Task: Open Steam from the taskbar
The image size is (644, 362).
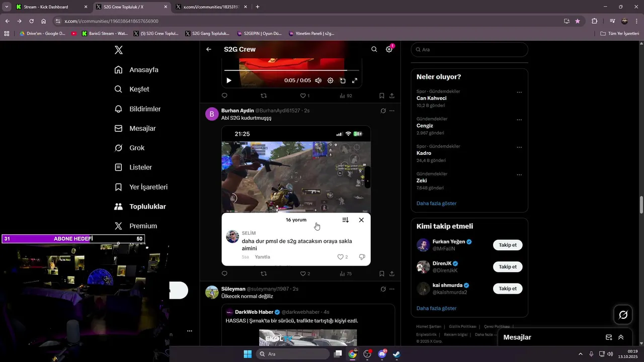Action: 396,354
